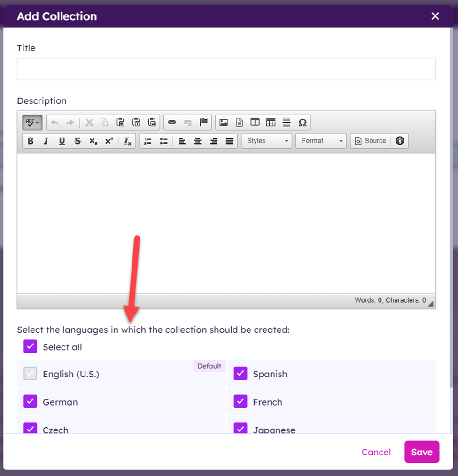This screenshot has height=476, width=458.
Task: Insert a link using the chain icon
Action: [172, 123]
